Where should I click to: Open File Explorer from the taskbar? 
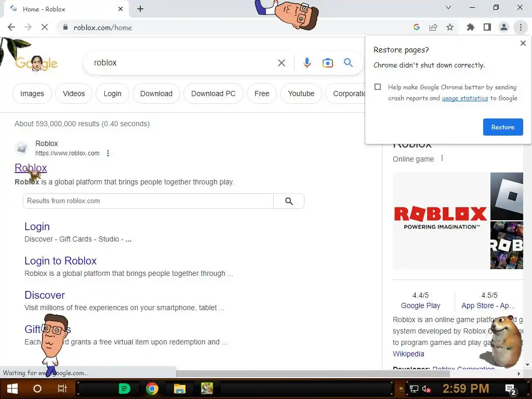pyautogui.click(x=179, y=388)
